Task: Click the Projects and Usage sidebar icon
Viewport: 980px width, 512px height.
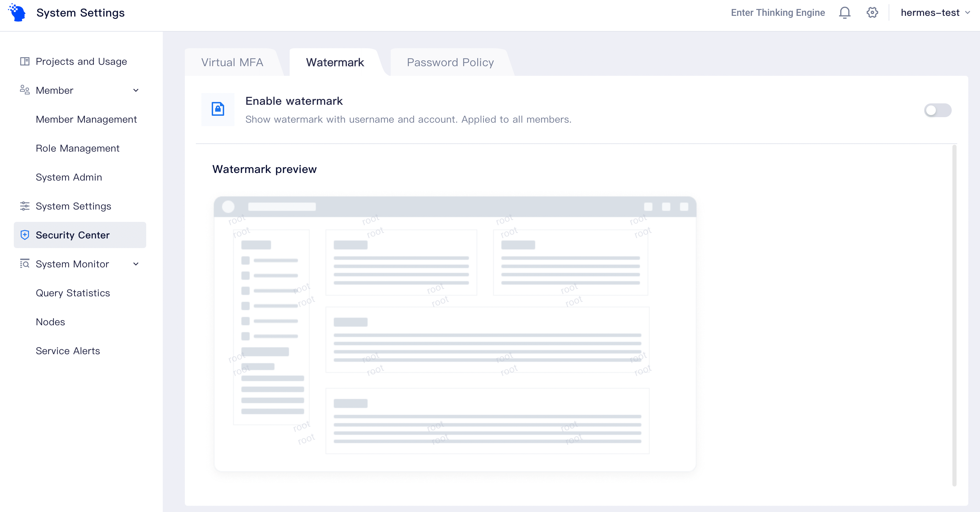Action: 25,61
